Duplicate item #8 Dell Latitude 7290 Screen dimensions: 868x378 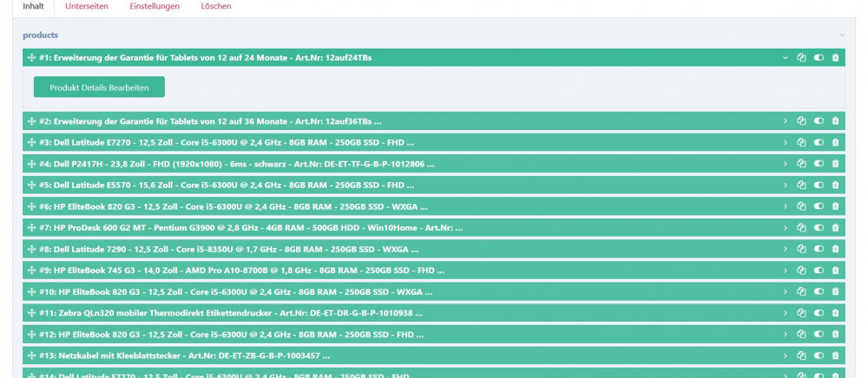pyautogui.click(x=801, y=249)
